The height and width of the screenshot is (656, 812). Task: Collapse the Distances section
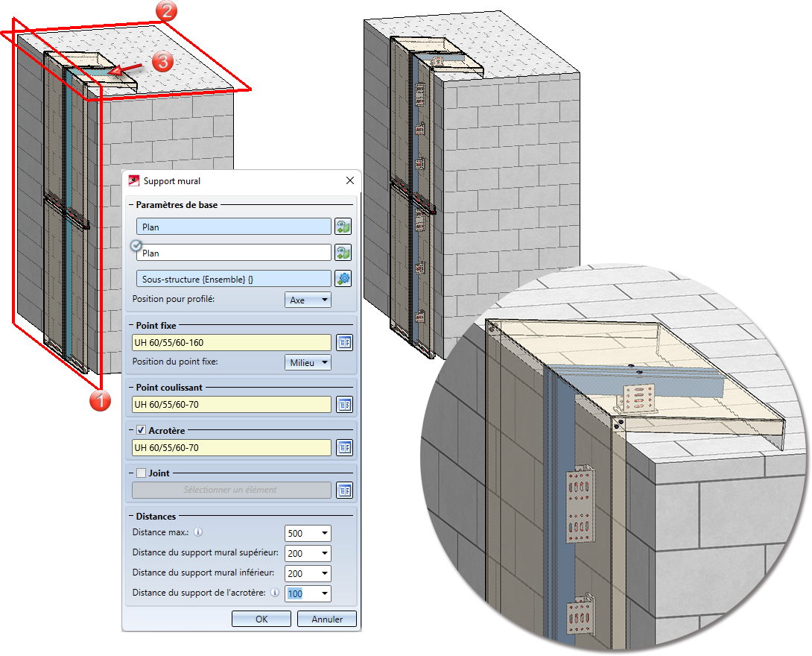pyautogui.click(x=131, y=516)
